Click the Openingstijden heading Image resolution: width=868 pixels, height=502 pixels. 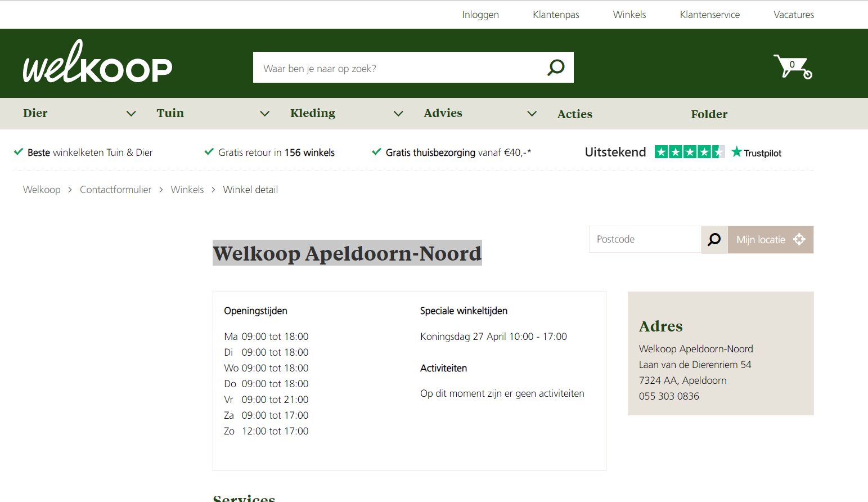255,311
